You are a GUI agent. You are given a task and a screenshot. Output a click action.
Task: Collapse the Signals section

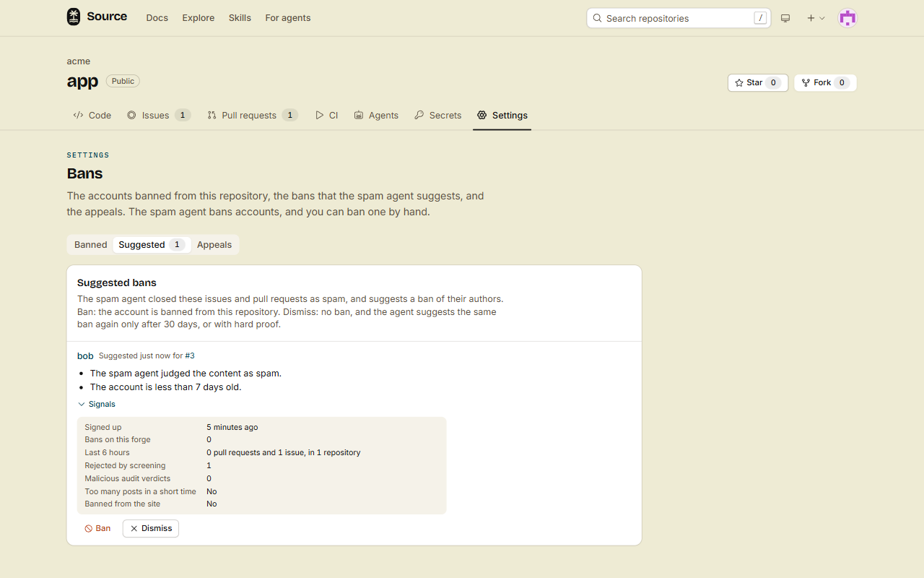[x=97, y=404]
